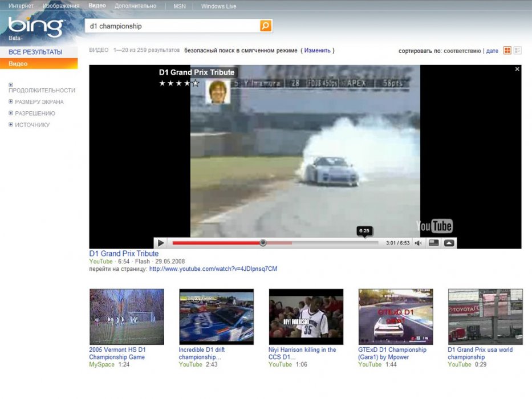Open the YouTube logo in the player

point(434,226)
